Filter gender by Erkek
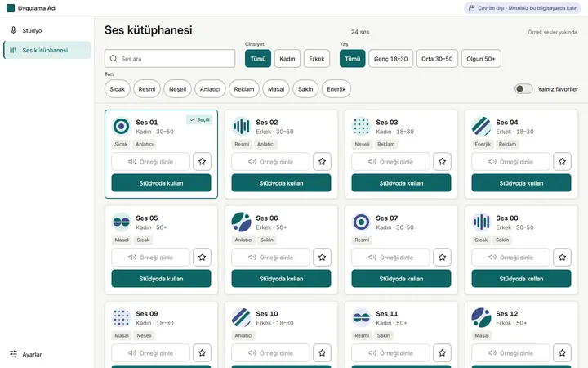 click(x=317, y=59)
